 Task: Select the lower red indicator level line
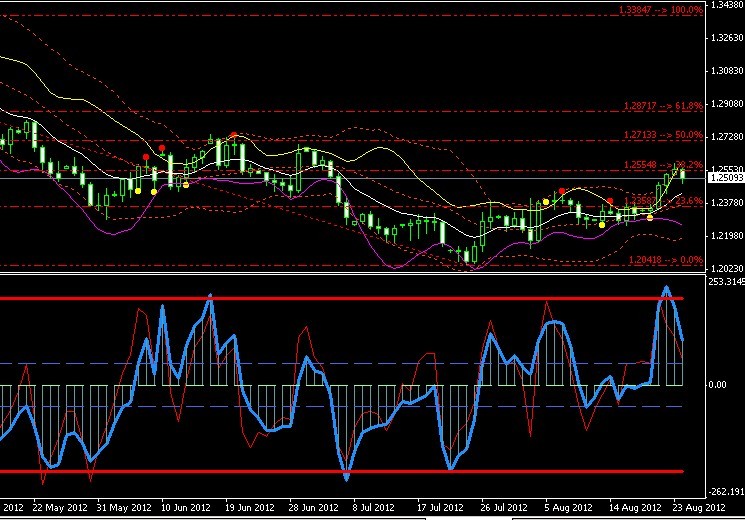342,472
